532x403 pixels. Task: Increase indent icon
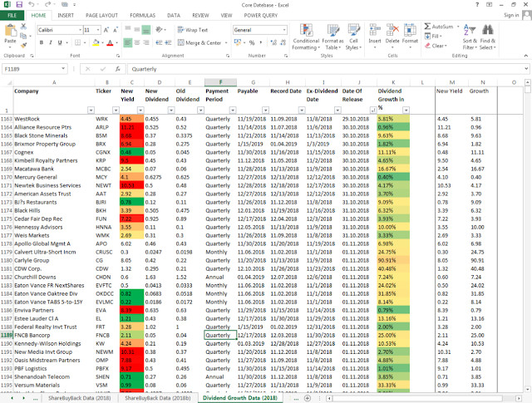click(x=168, y=42)
